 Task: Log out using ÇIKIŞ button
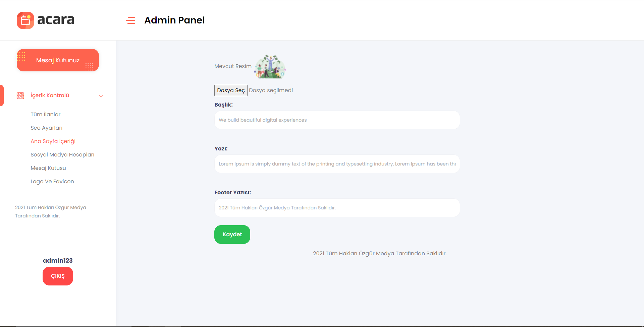tap(58, 276)
